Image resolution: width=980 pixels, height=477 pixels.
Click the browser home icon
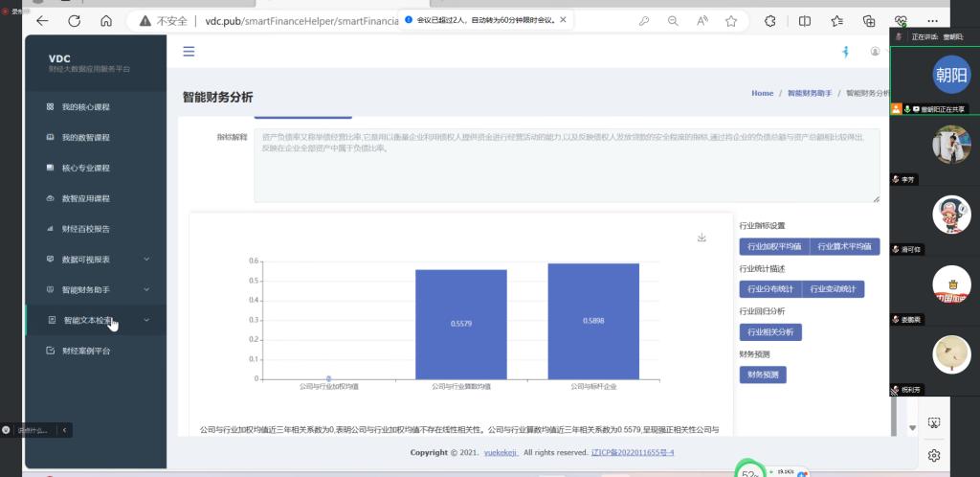click(106, 20)
